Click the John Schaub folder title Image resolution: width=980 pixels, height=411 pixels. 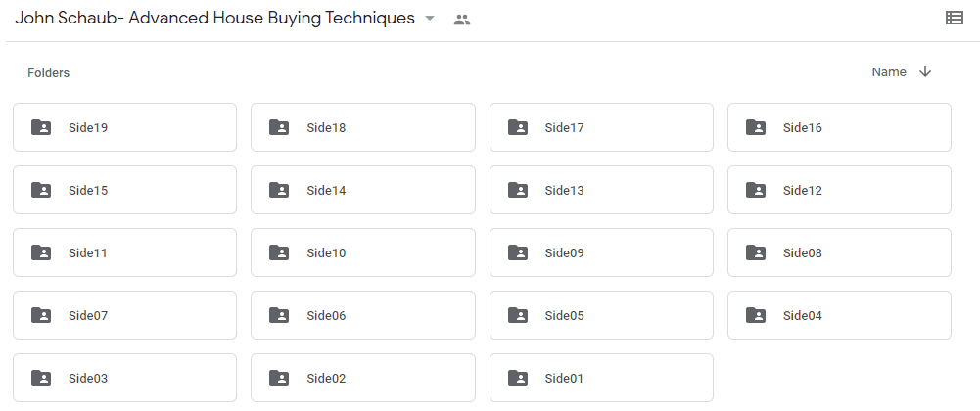tap(215, 19)
